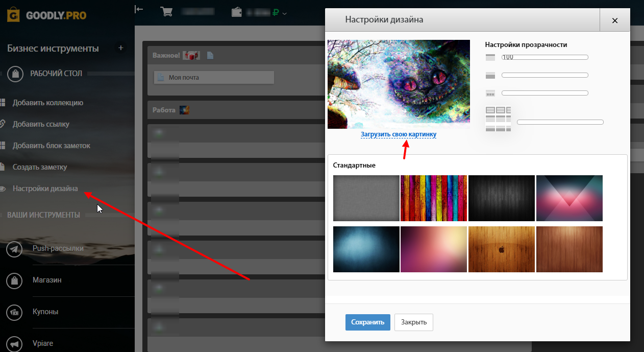Click the space image icon beside Работа

185,110
